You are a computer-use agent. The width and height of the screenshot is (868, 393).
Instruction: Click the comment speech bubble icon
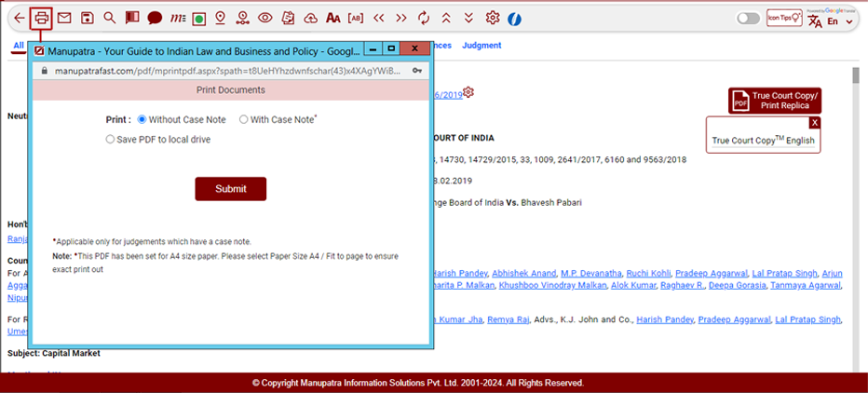(155, 18)
